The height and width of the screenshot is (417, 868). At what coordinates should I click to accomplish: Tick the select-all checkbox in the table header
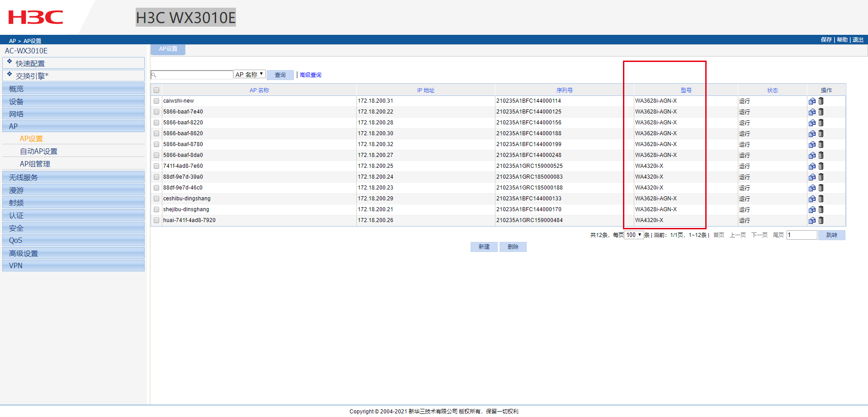click(x=156, y=90)
